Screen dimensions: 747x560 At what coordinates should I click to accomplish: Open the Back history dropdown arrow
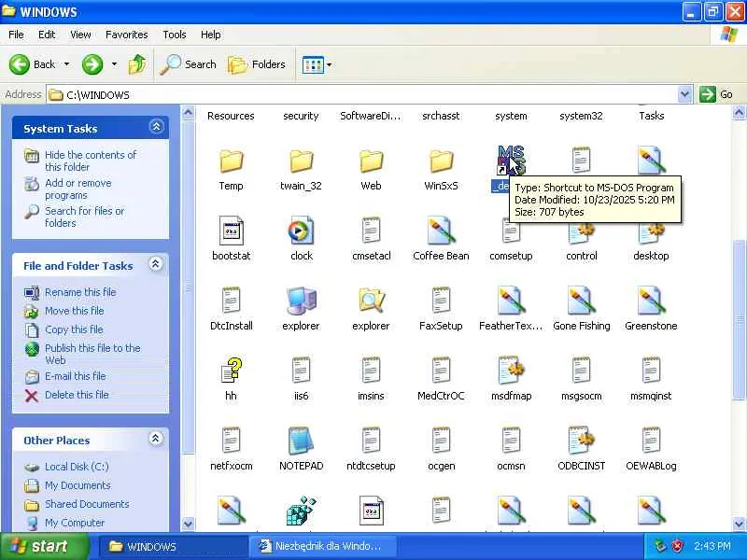(66, 64)
